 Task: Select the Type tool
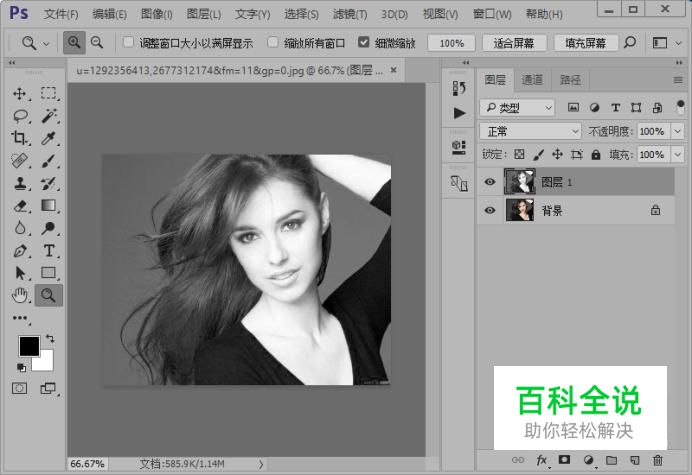(49, 251)
